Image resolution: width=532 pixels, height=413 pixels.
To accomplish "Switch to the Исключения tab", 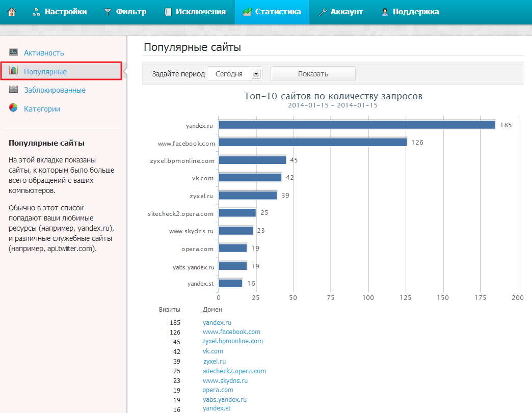I will [x=195, y=12].
